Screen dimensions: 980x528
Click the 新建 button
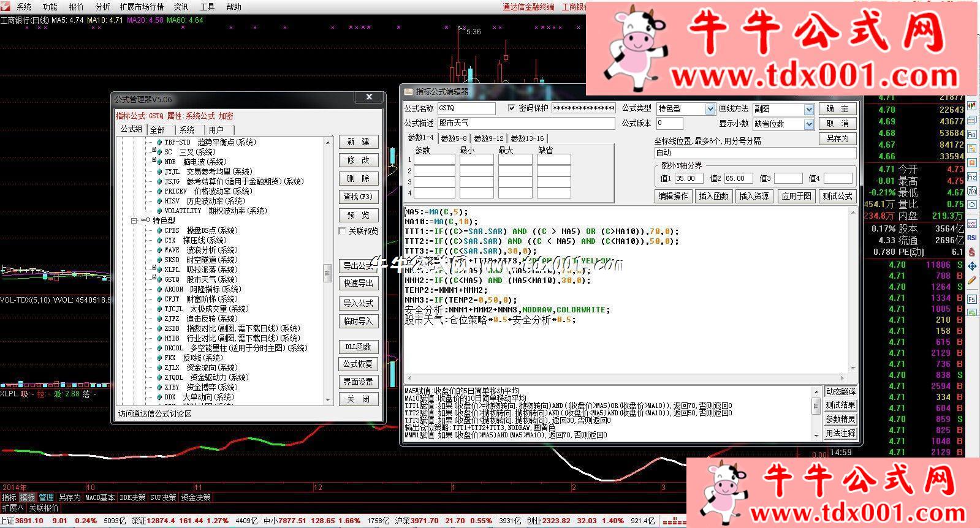click(x=359, y=141)
